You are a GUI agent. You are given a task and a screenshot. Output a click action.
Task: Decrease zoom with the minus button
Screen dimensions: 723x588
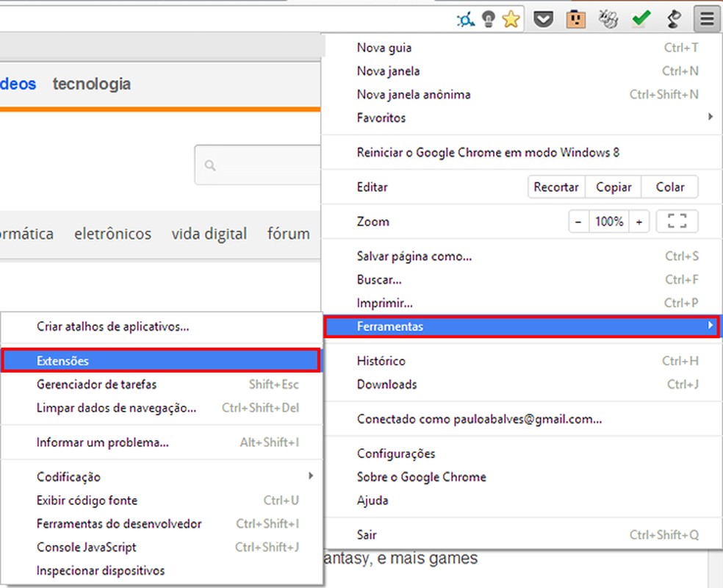point(578,221)
